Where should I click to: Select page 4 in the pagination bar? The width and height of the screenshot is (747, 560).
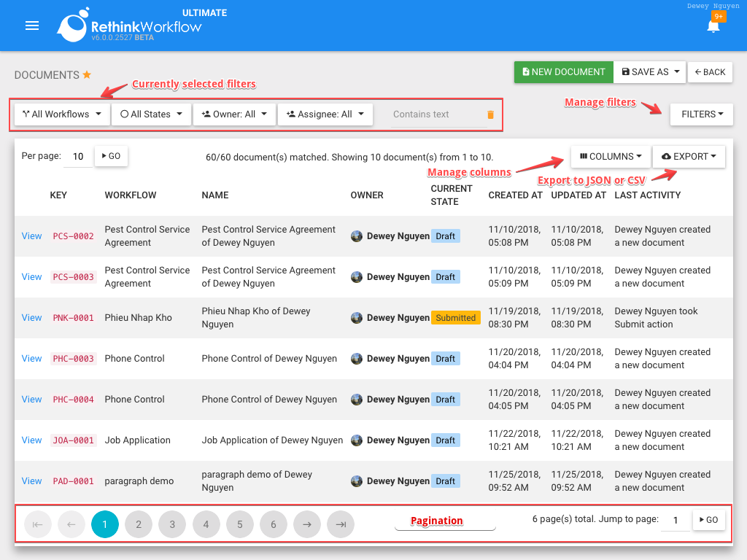point(206,524)
